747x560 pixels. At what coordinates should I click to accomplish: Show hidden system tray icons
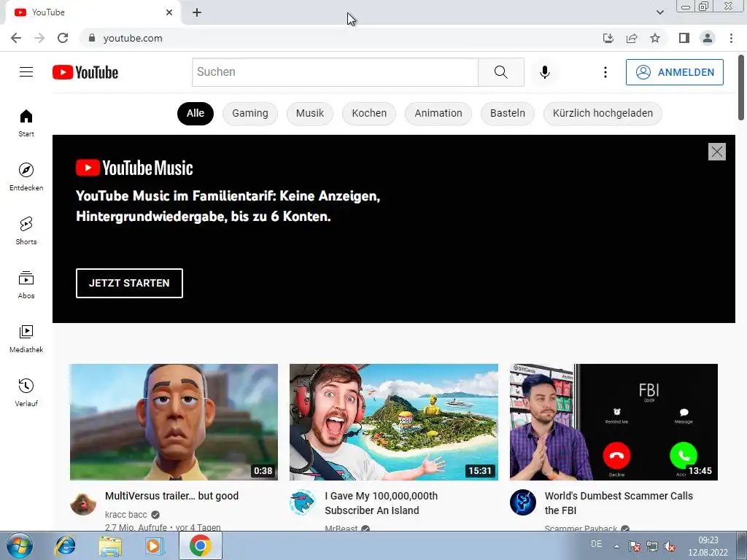616,546
